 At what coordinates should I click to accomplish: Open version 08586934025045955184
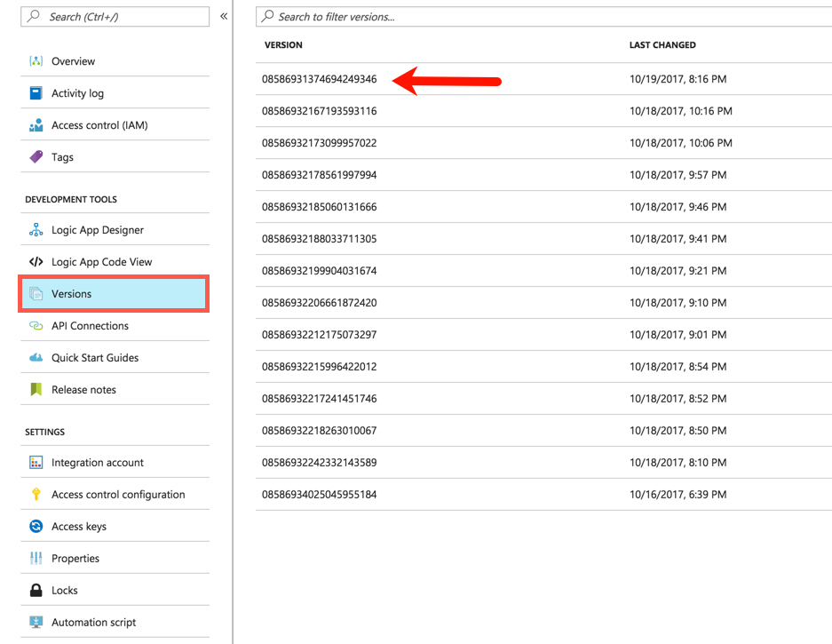point(319,494)
